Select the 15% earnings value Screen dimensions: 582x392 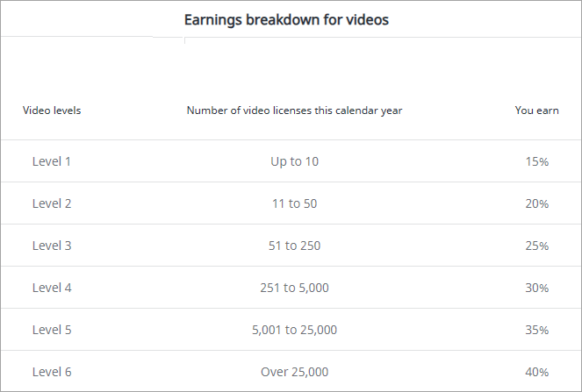click(537, 162)
